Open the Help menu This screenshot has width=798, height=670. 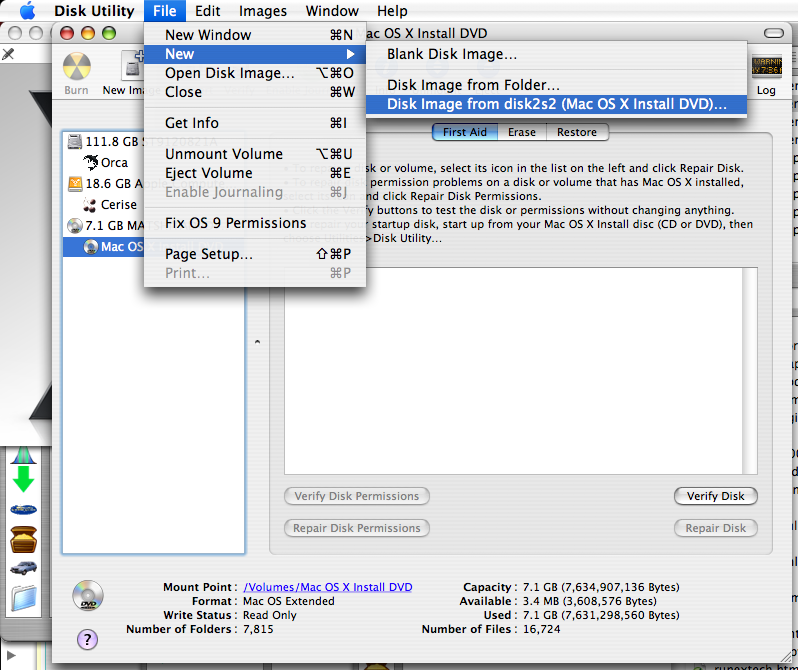point(392,11)
